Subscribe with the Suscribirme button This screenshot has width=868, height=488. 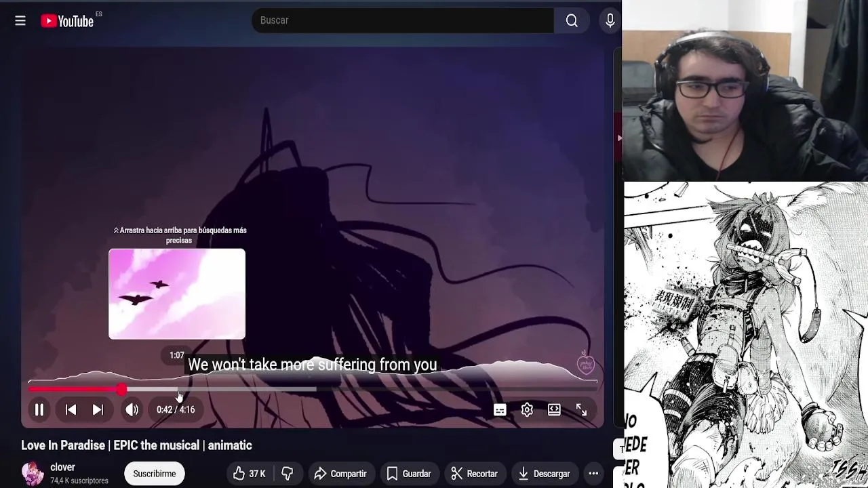(154, 474)
